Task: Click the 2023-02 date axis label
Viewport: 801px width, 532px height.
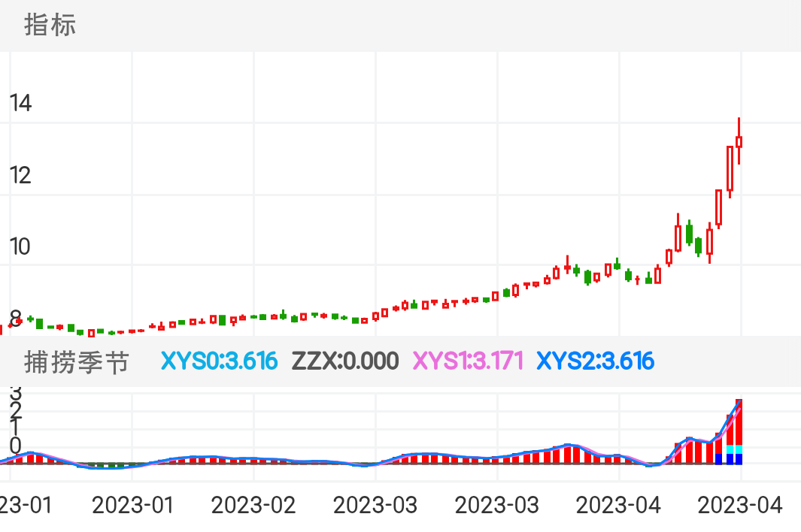Action: [x=253, y=505]
